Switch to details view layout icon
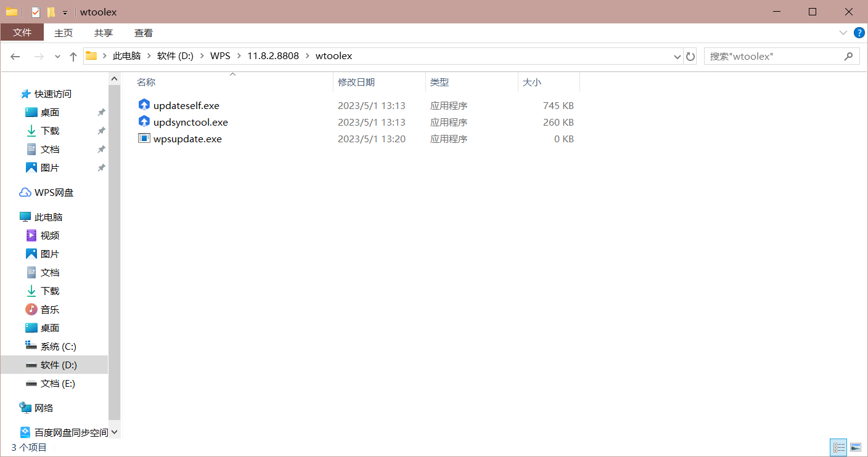The width and height of the screenshot is (868, 457). (838, 447)
